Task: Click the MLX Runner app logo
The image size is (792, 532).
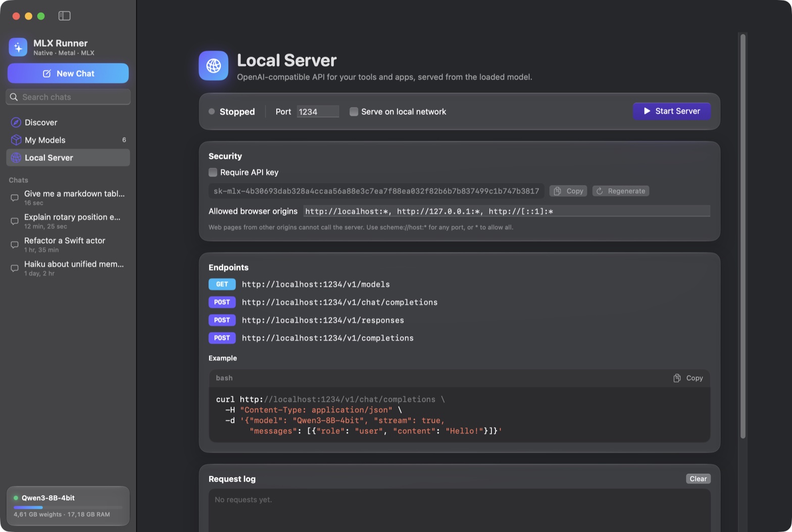Action: pyautogui.click(x=18, y=47)
